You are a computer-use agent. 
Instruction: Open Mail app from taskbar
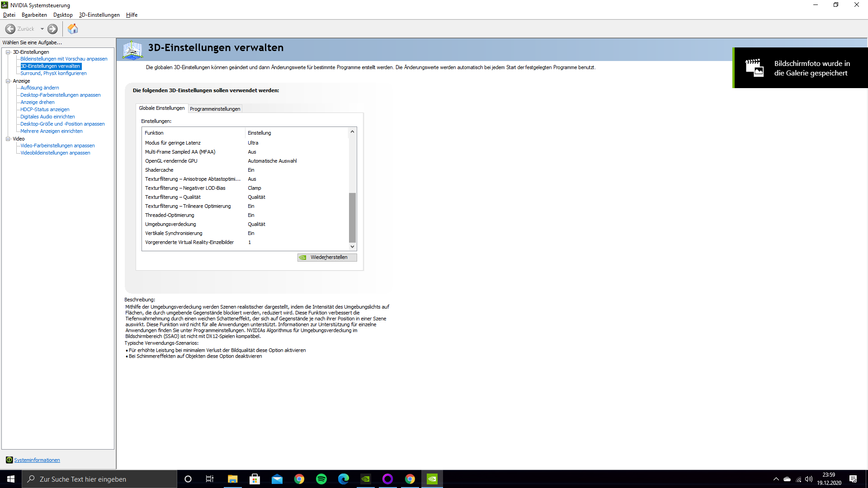[x=277, y=479]
